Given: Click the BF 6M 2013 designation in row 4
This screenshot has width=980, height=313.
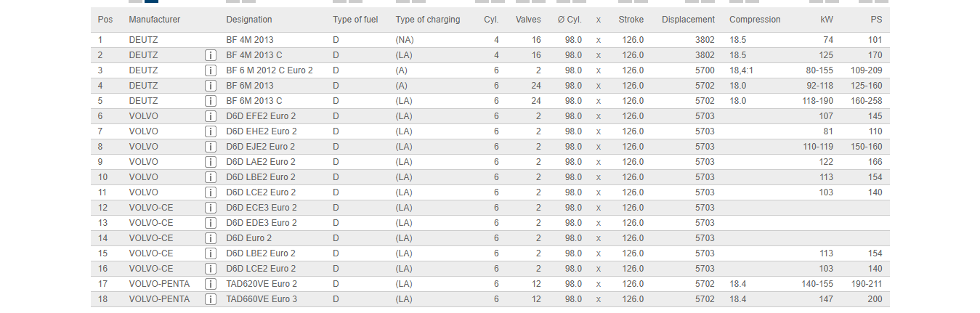Looking at the screenshot, I should click(x=250, y=86).
